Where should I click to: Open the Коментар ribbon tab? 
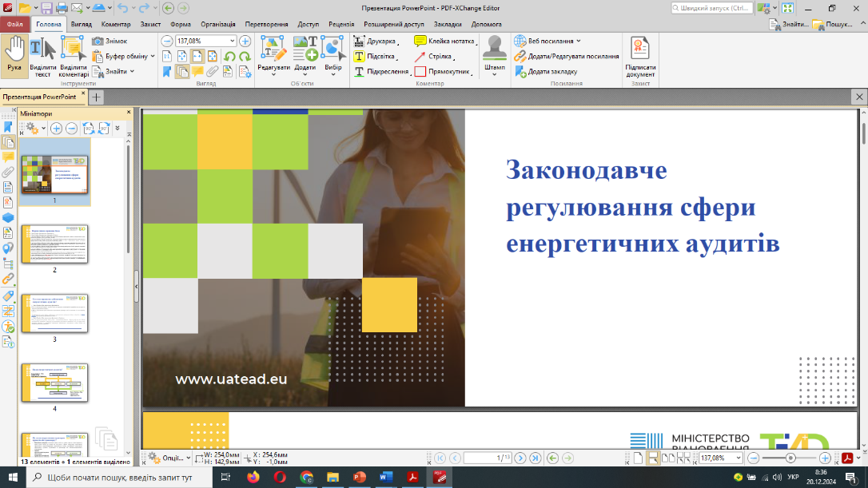point(116,24)
